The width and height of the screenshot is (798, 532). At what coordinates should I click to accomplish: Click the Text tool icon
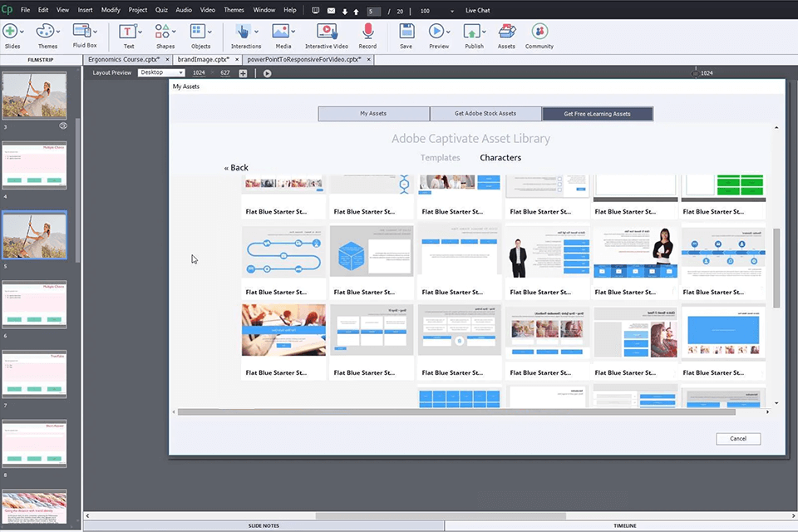(x=127, y=32)
